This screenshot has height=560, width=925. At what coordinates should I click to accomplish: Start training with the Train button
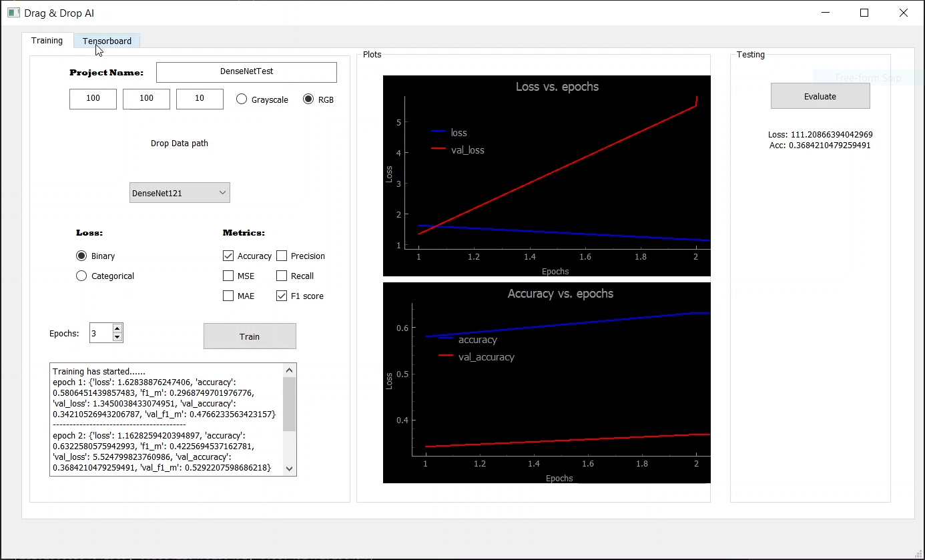coord(250,336)
